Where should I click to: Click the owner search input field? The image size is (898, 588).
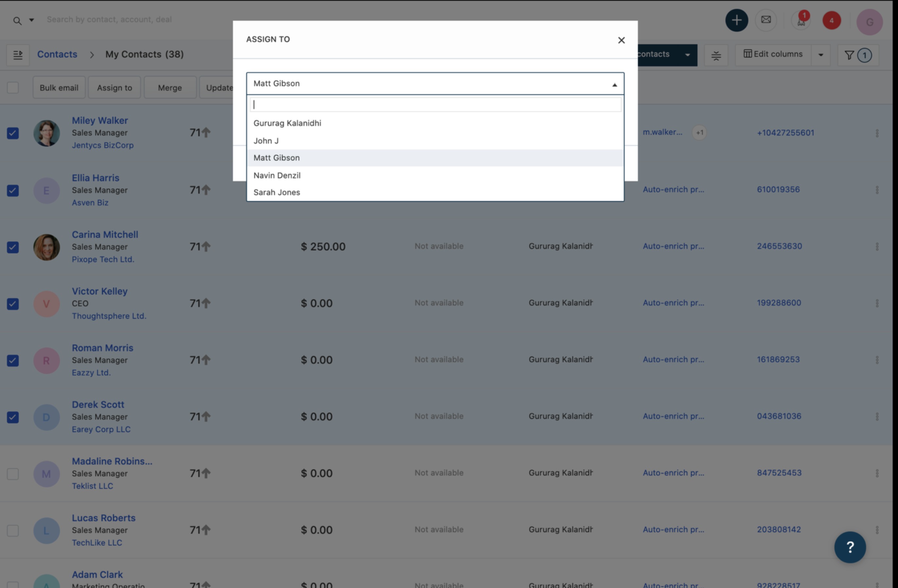(435, 104)
